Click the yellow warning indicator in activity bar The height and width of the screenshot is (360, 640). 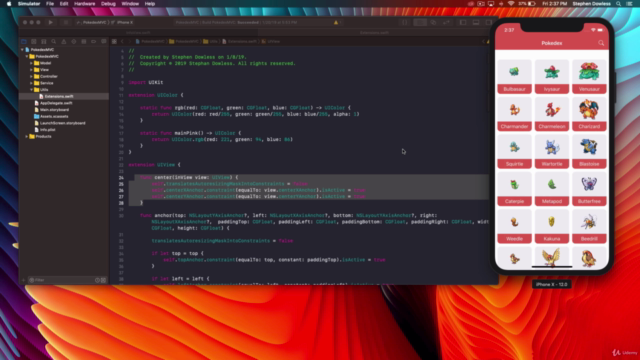(336, 22)
